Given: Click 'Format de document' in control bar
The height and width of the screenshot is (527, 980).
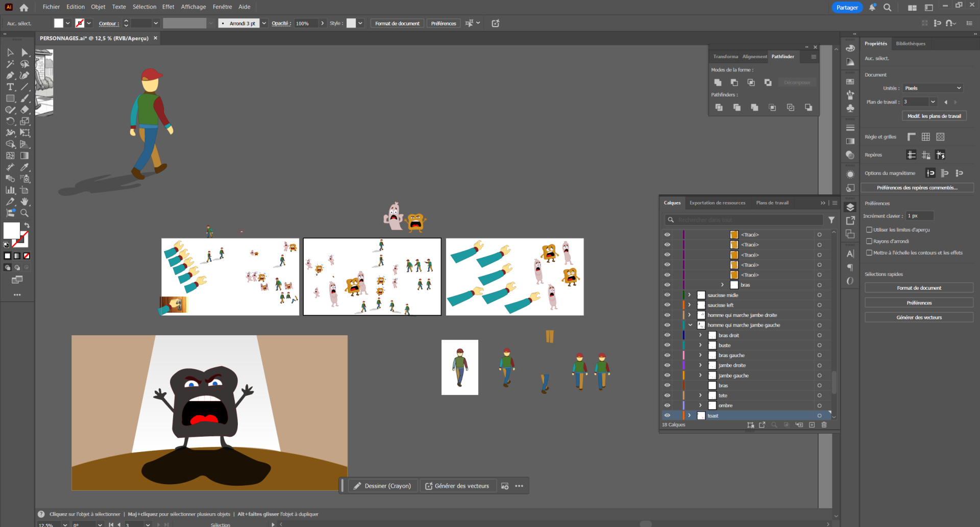Looking at the screenshot, I should point(397,23).
